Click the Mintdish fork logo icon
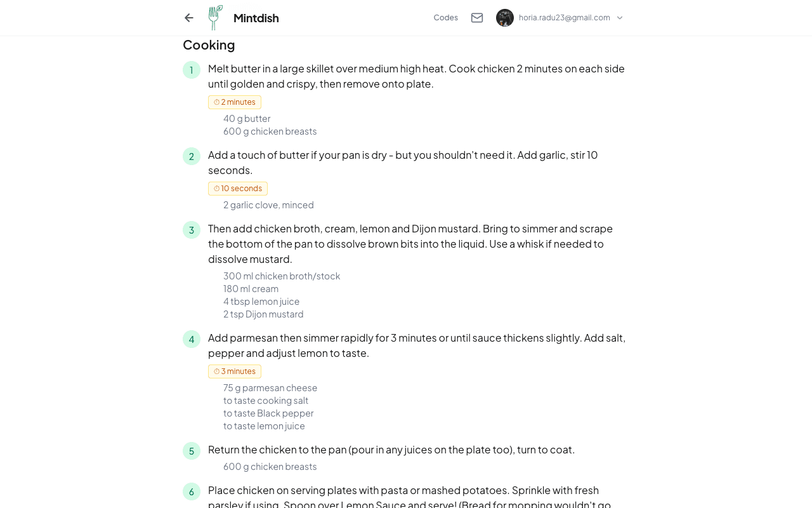 [216, 18]
